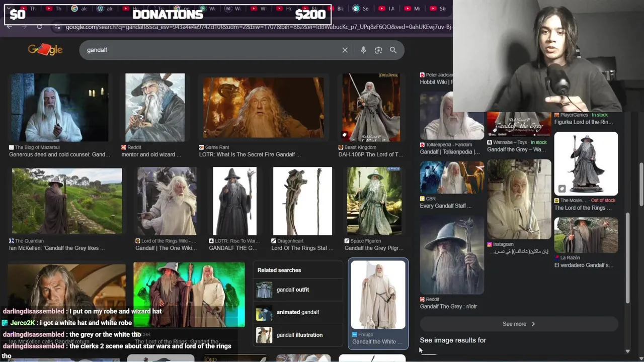Clear the gandalf search query with X
This screenshot has height=362, width=644.
pos(345,50)
